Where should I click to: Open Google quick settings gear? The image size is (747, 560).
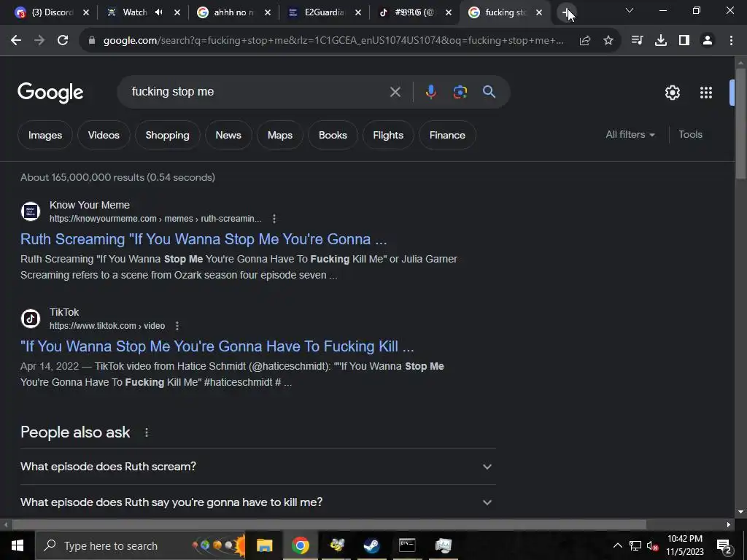(x=672, y=93)
